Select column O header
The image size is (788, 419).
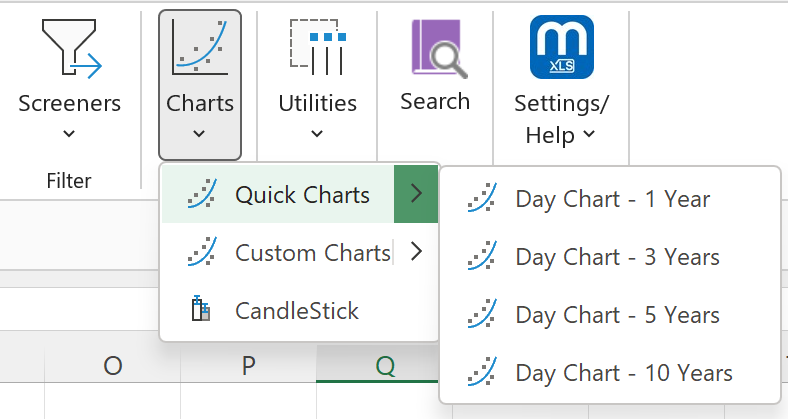(113, 365)
